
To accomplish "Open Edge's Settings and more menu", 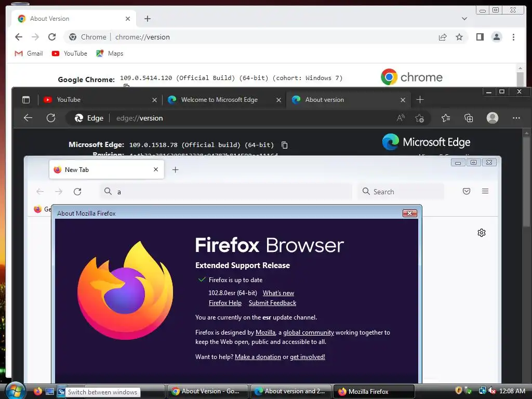I will tap(516, 118).
